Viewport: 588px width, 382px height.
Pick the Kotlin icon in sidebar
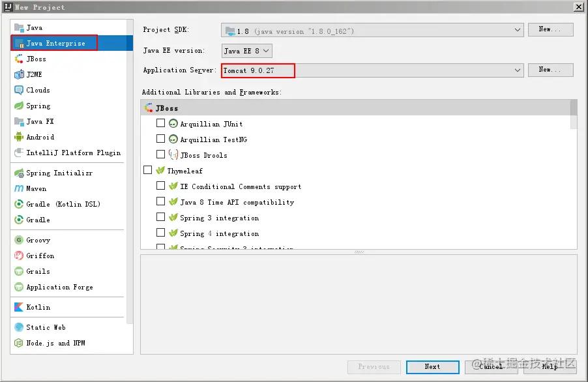pos(19,307)
